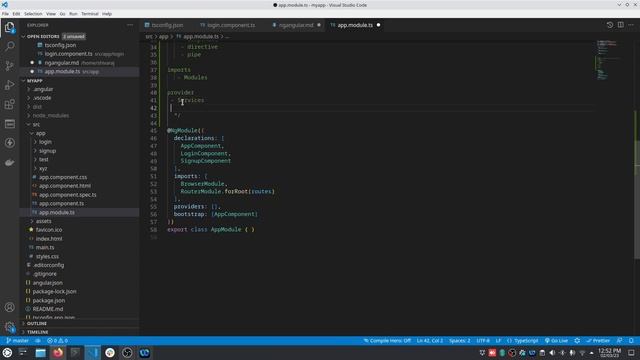This screenshot has height=360, width=640.
Task: Open the Search view in activity bar
Action: 9,46
